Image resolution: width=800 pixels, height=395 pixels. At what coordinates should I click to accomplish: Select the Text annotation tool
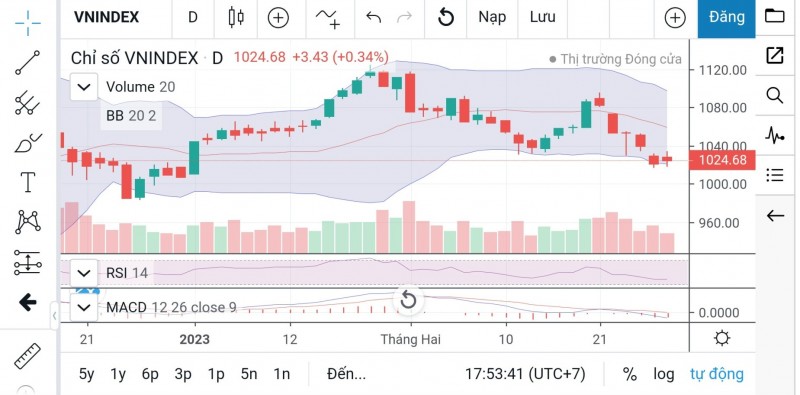click(28, 182)
